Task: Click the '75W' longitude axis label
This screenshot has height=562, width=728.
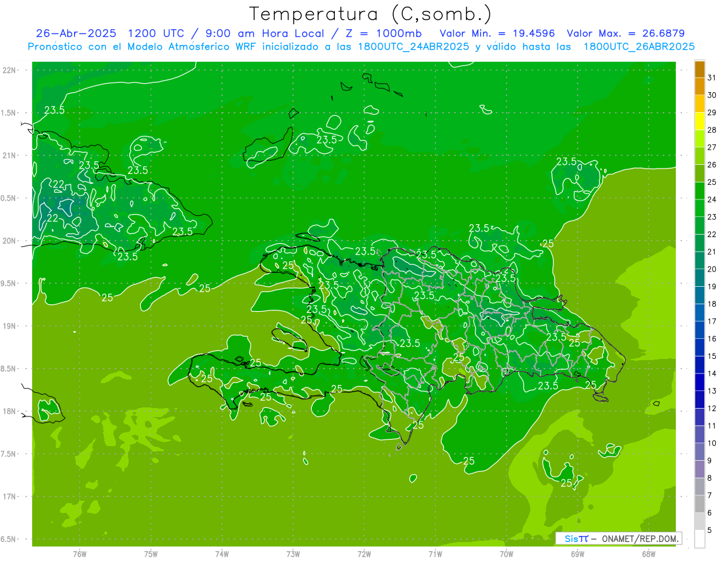Action: coord(150,554)
